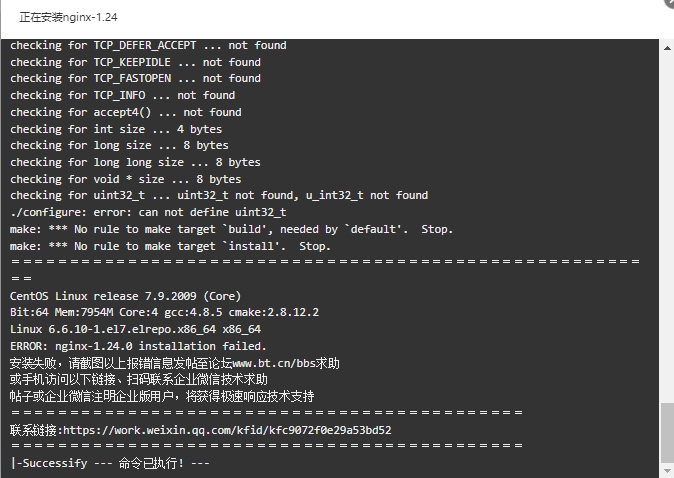The height and width of the screenshot is (478, 674).
Task: Click the './configure: error' line
Action: (x=148, y=212)
